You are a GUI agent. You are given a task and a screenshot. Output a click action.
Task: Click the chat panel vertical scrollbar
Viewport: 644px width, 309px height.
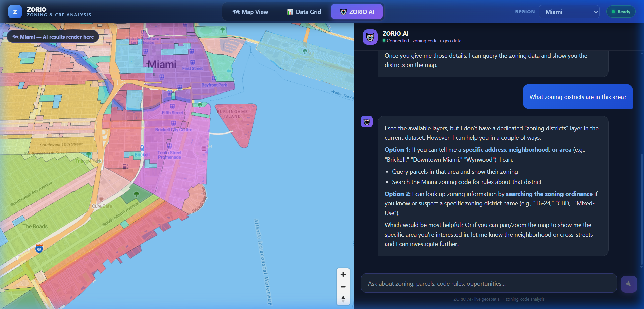click(642, 209)
